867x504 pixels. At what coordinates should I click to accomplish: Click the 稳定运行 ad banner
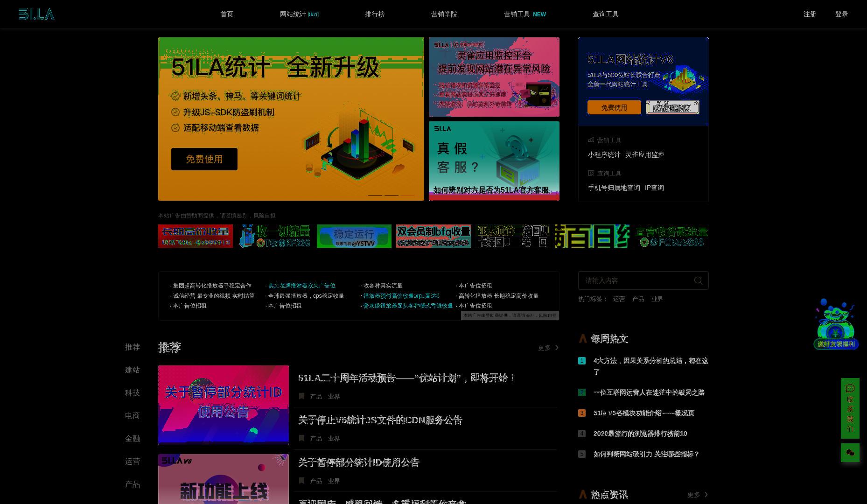click(x=354, y=236)
